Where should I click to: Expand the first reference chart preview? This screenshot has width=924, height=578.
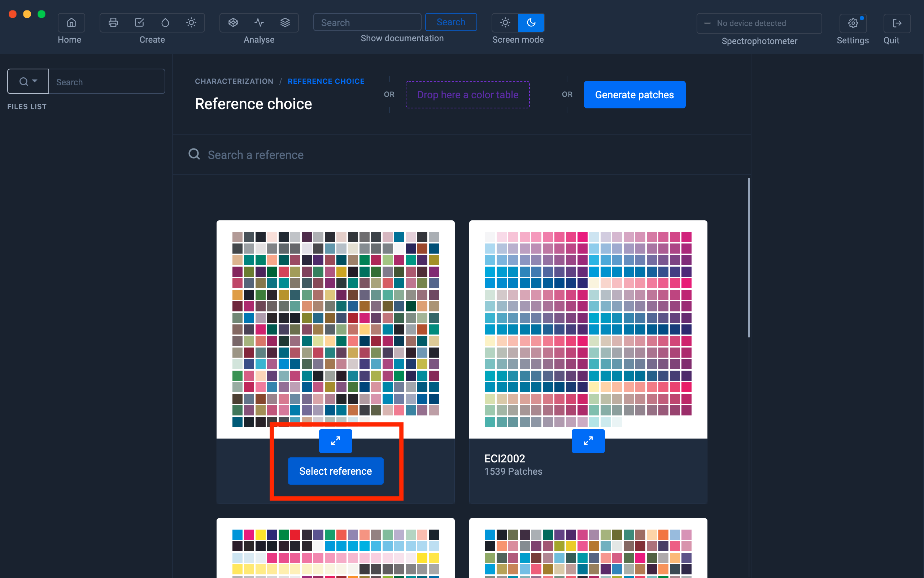(x=336, y=441)
